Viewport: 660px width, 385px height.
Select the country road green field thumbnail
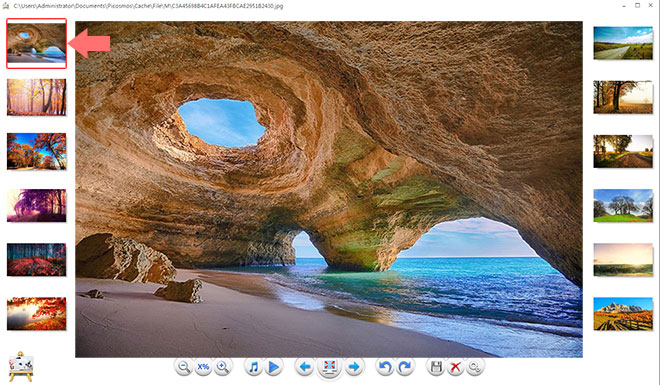pos(623,43)
